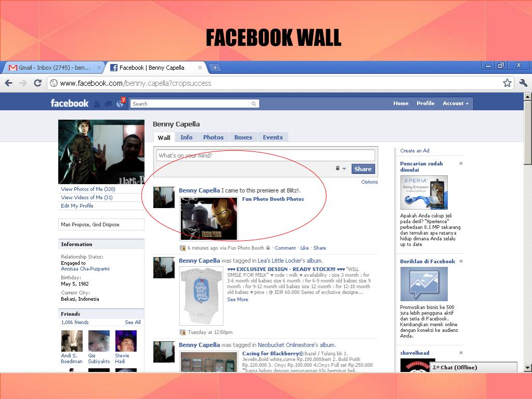Screen dimensions: 532x399
Task: Switch to the Gmail Inbox tab
Action: (x=54, y=68)
